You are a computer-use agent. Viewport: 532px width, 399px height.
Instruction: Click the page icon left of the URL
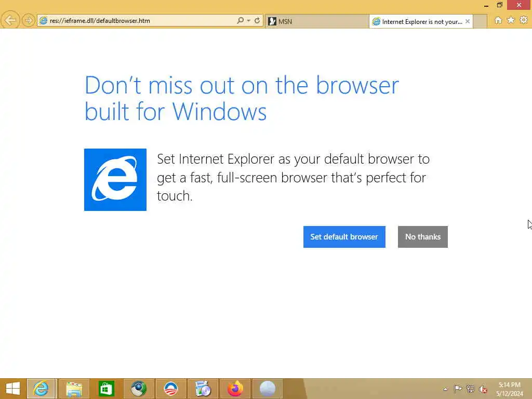[43, 20]
